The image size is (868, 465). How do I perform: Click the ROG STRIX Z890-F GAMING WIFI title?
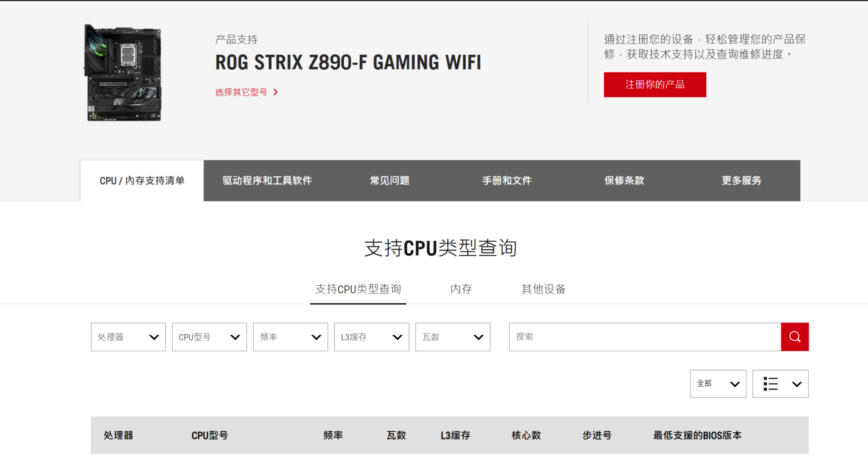[348, 62]
